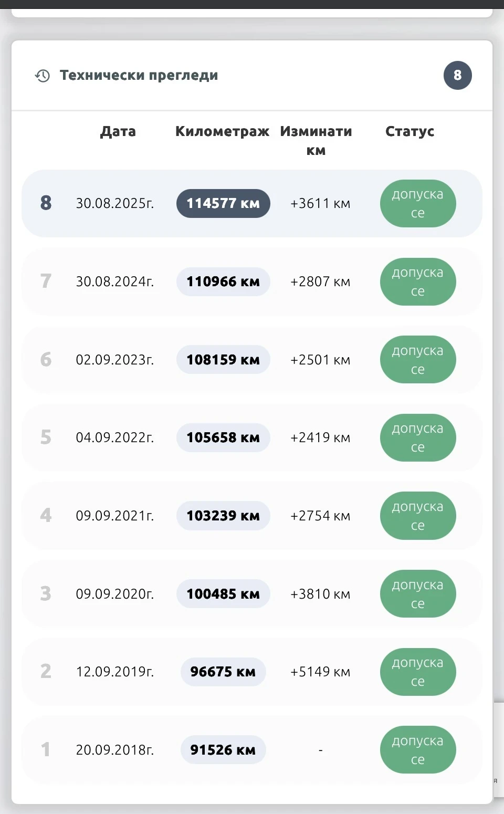Click the 91526 км mileage badge

(223, 750)
